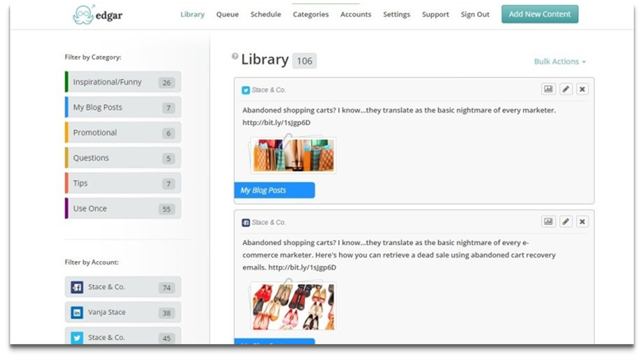
Task: Click the Facebook icon beside second post's Stace & Co.
Action: (x=246, y=223)
